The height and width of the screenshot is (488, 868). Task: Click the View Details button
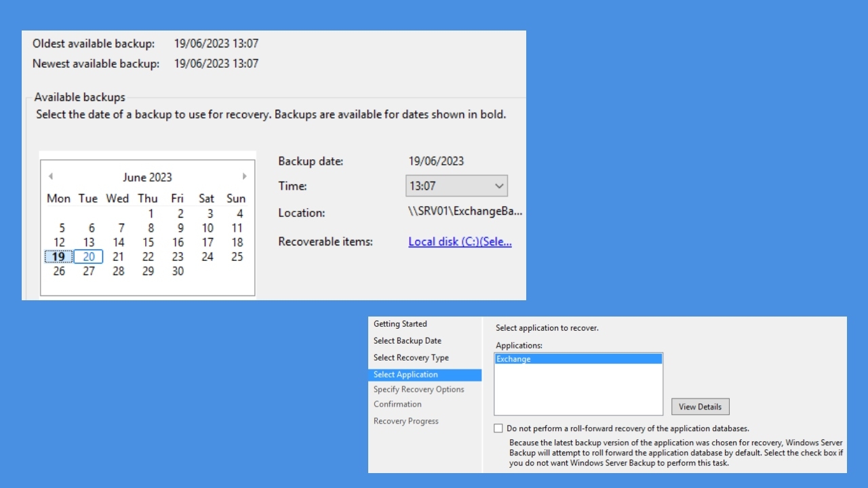pos(700,407)
